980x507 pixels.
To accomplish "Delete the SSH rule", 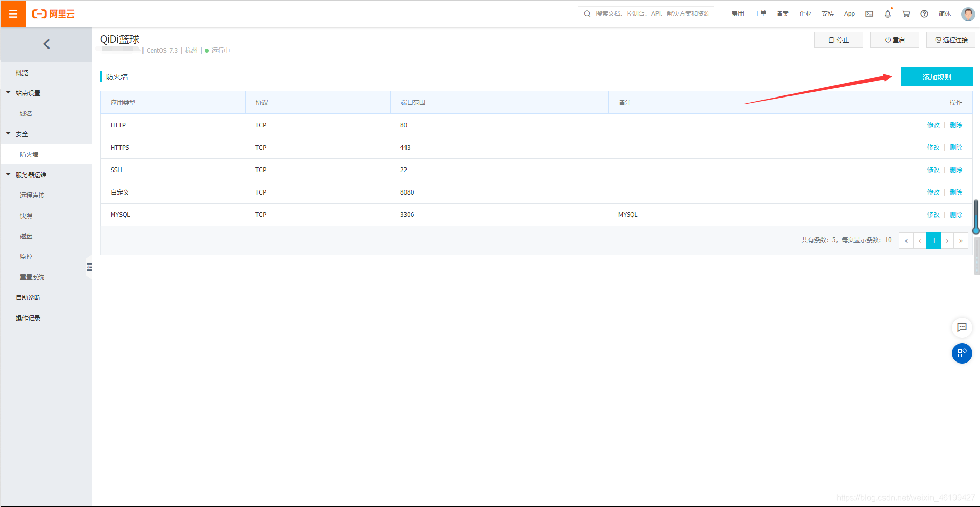I will [x=956, y=170].
